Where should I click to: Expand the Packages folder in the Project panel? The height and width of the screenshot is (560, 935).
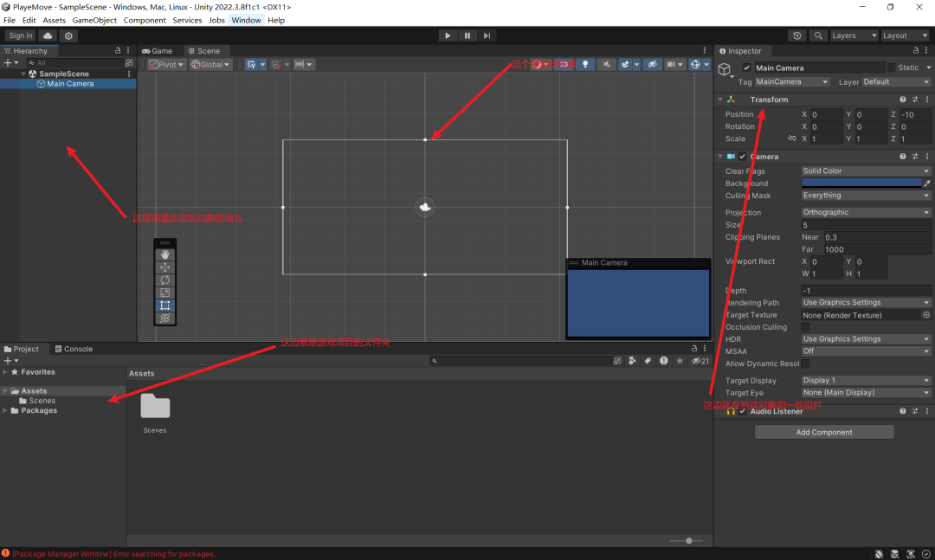point(5,410)
